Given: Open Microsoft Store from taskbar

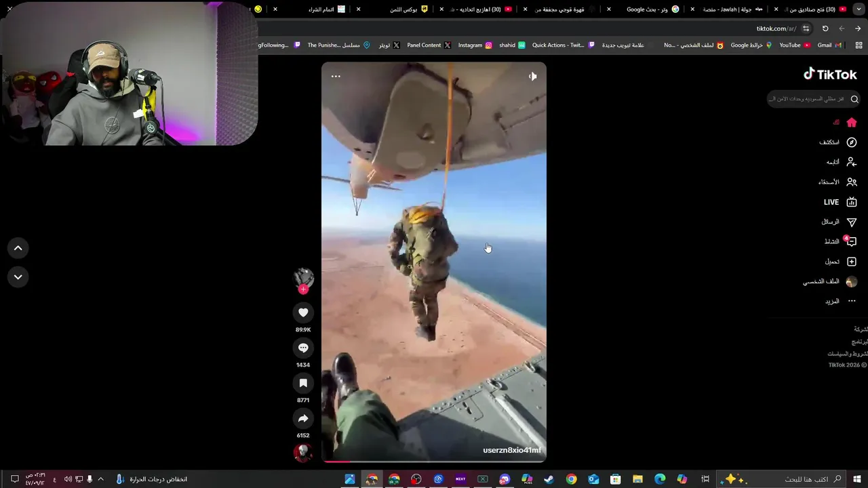Looking at the screenshot, I should coord(615,479).
